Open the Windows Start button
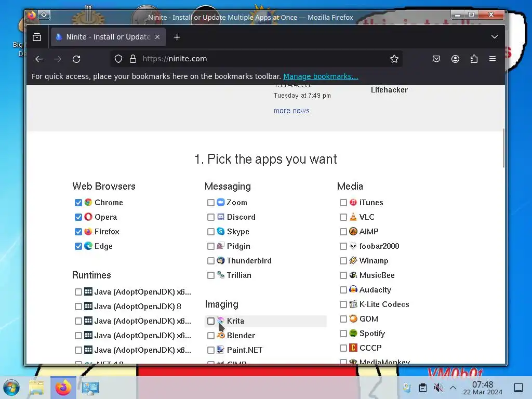Screen dimensions: 532x399 [x=11, y=388]
